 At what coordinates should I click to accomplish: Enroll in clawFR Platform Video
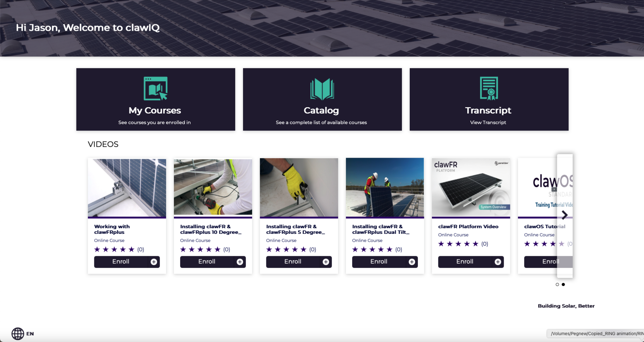pyautogui.click(x=465, y=262)
